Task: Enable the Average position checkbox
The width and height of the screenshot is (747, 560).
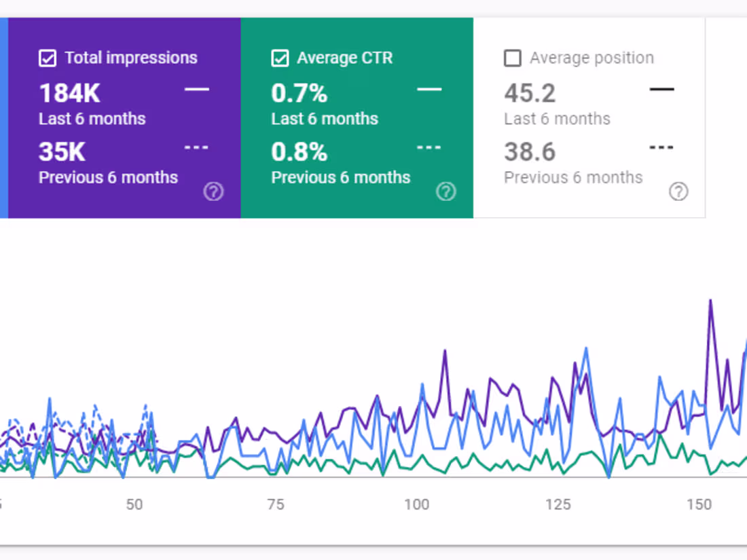Action: click(513, 58)
